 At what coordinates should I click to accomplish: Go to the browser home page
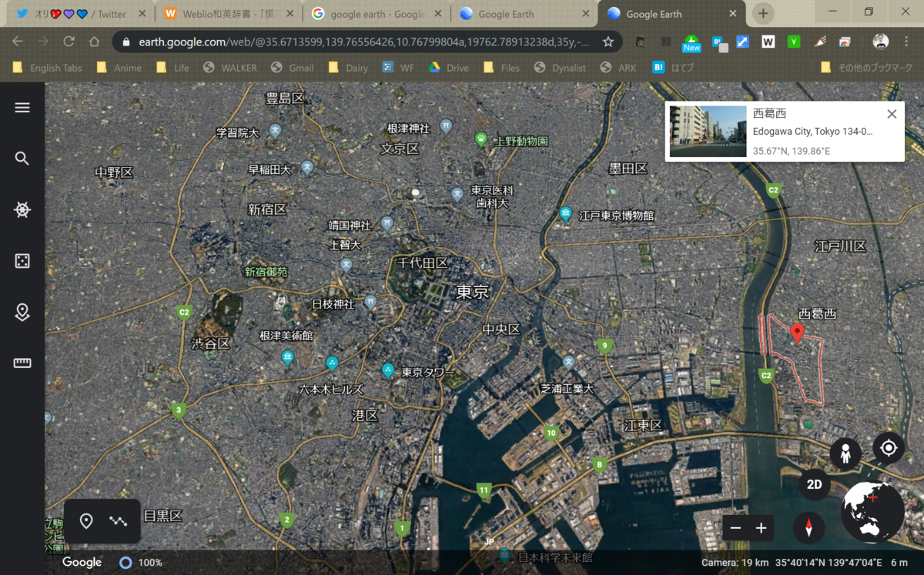94,42
